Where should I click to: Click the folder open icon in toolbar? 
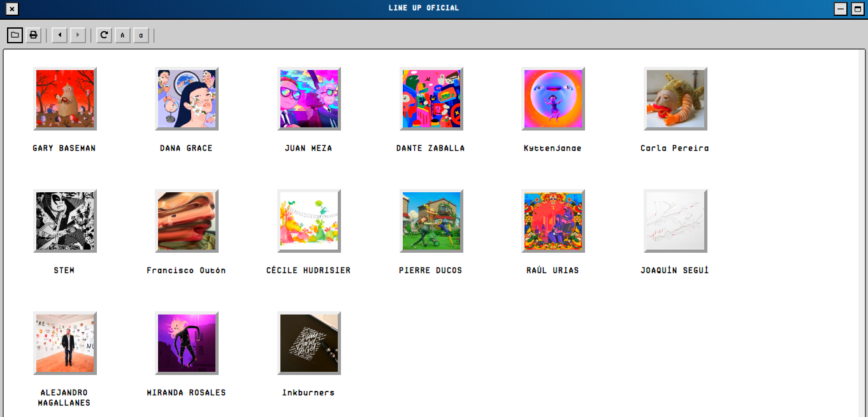(x=15, y=35)
